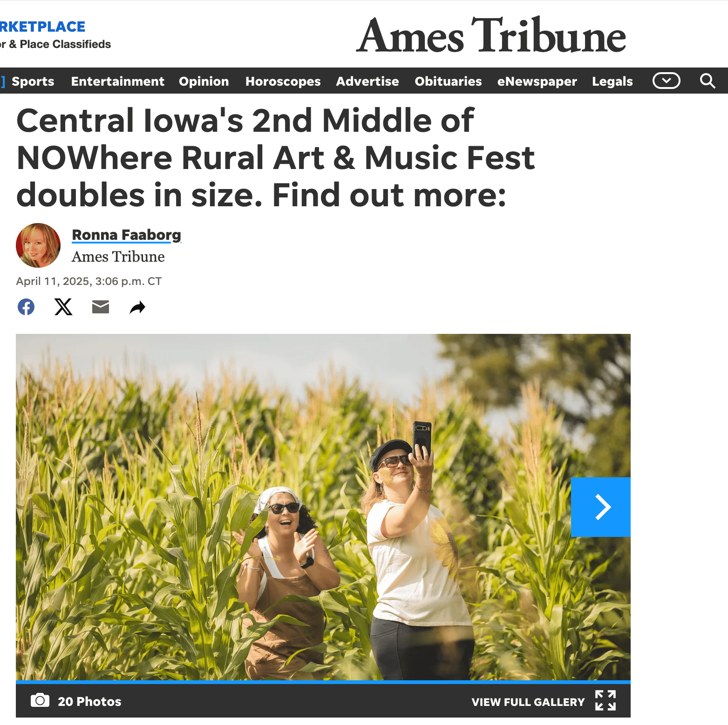Advance to next gallery photo arrow
The width and height of the screenshot is (728, 725).
[x=601, y=507]
